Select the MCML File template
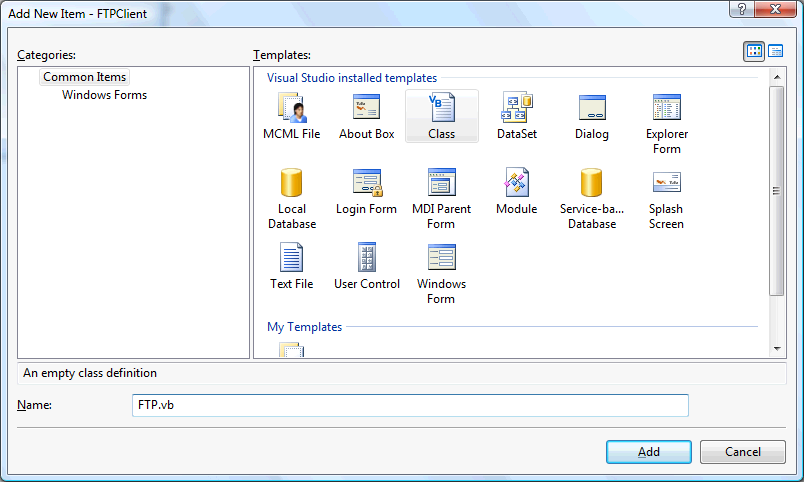This screenshot has height=482, width=804. point(291,116)
